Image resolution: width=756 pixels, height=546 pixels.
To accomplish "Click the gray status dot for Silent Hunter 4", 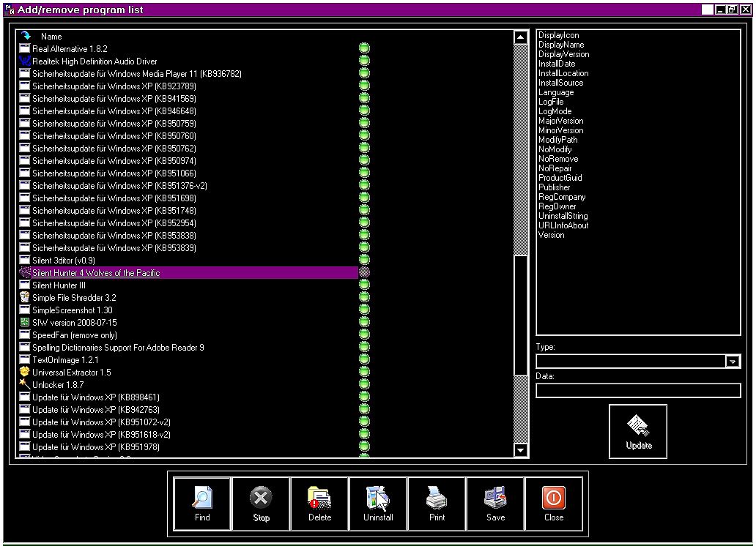I will point(365,272).
